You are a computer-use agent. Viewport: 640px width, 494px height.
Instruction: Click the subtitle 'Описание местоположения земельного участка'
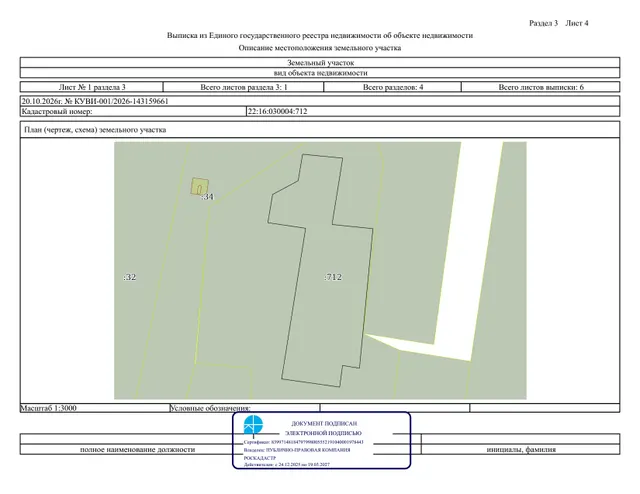[x=320, y=48]
